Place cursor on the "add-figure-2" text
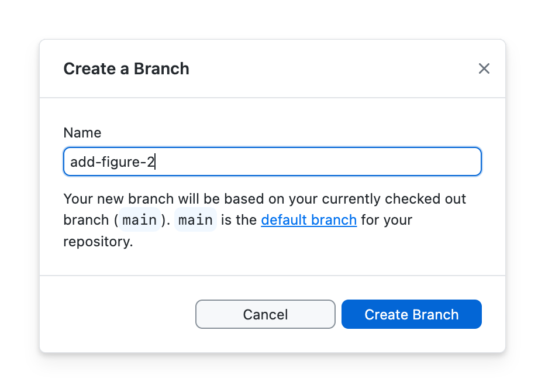Viewport: 545px width, 392px height. point(111,162)
